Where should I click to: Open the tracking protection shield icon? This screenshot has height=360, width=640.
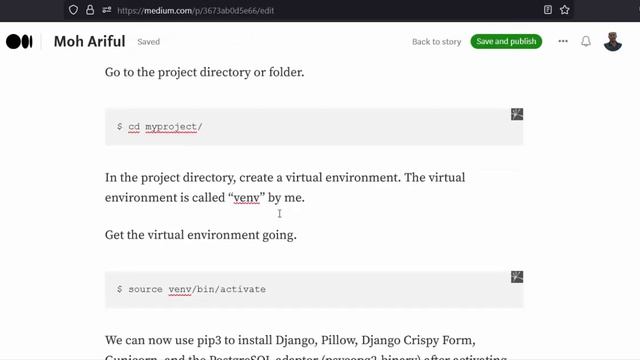[x=73, y=10]
